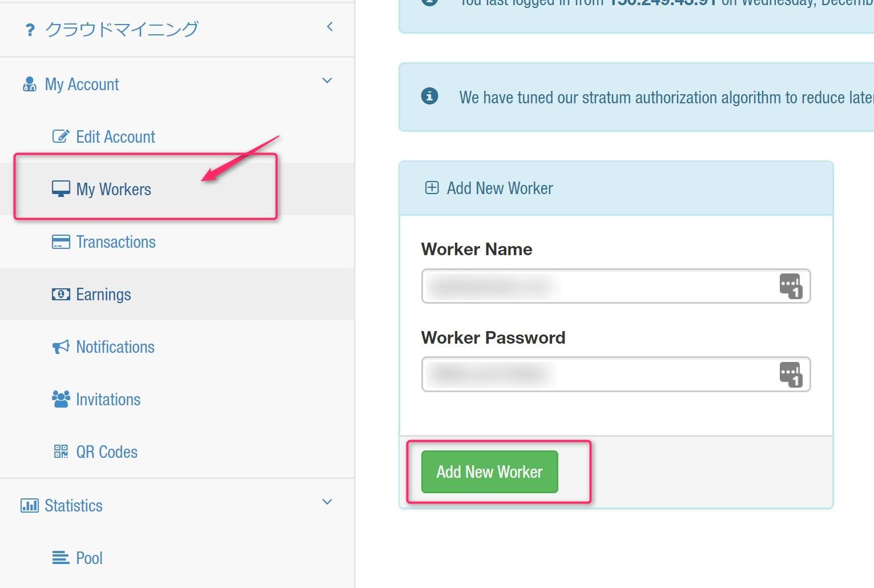This screenshot has height=588, width=874.
Task: Click the Edit Account pencil icon
Action: 61,136
